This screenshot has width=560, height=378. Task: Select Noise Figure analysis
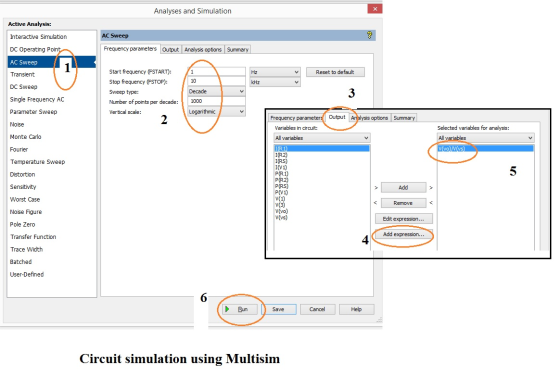pos(26,212)
